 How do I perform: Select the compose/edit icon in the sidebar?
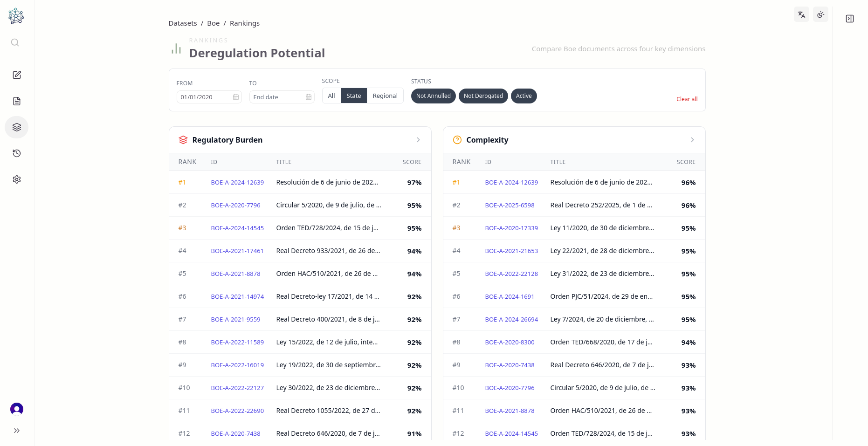click(17, 75)
